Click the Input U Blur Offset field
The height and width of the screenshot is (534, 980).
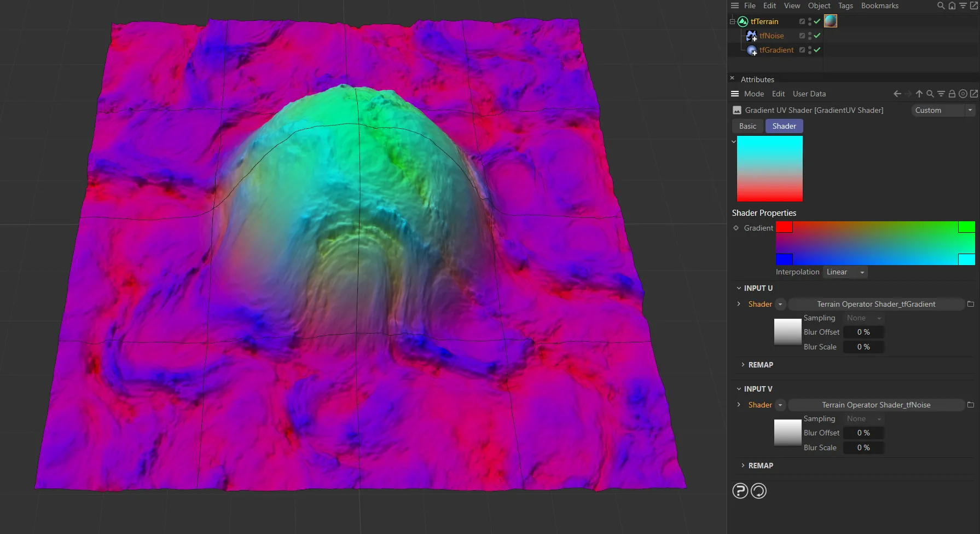863,332
